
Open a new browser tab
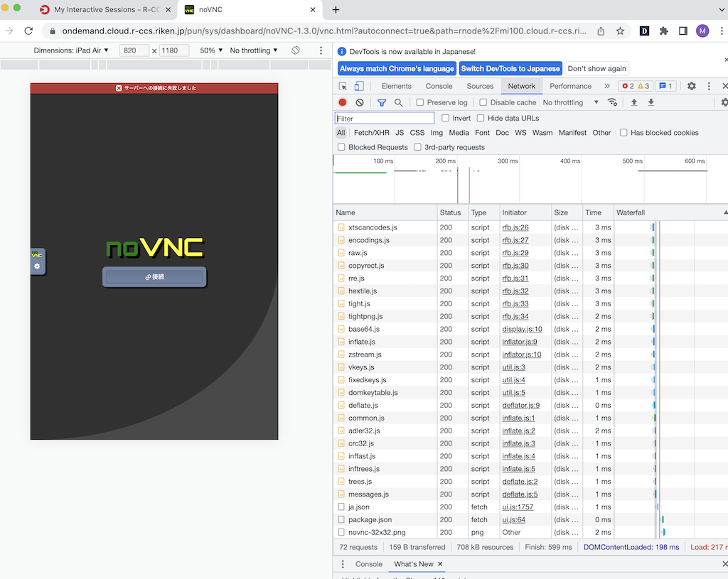point(336,9)
